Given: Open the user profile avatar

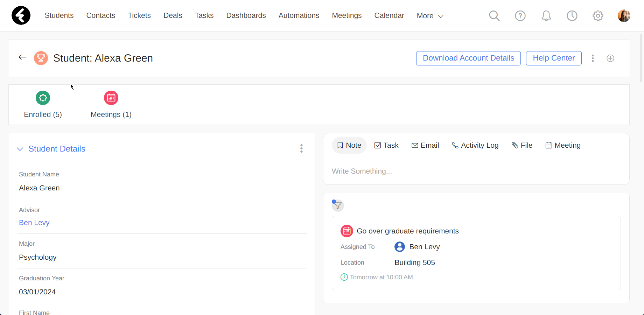Looking at the screenshot, I should 624,16.
